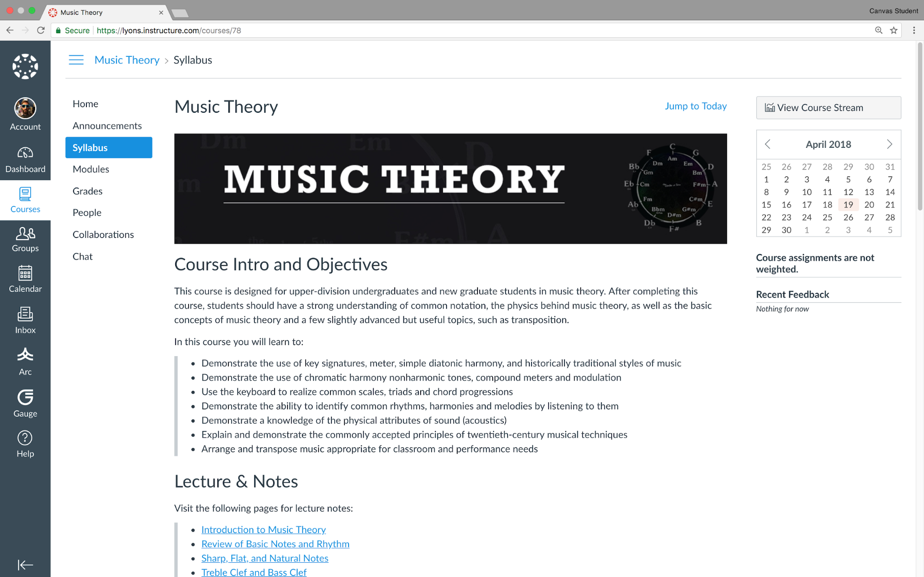The width and height of the screenshot is (924, 577).
Task: Navigate to previous month in calendar
Action: (768, 144)
